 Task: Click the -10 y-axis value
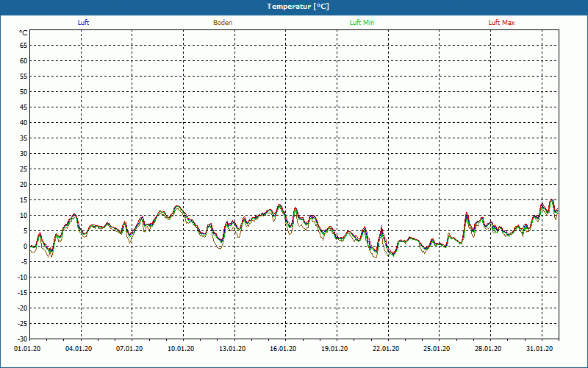[23, 277]
